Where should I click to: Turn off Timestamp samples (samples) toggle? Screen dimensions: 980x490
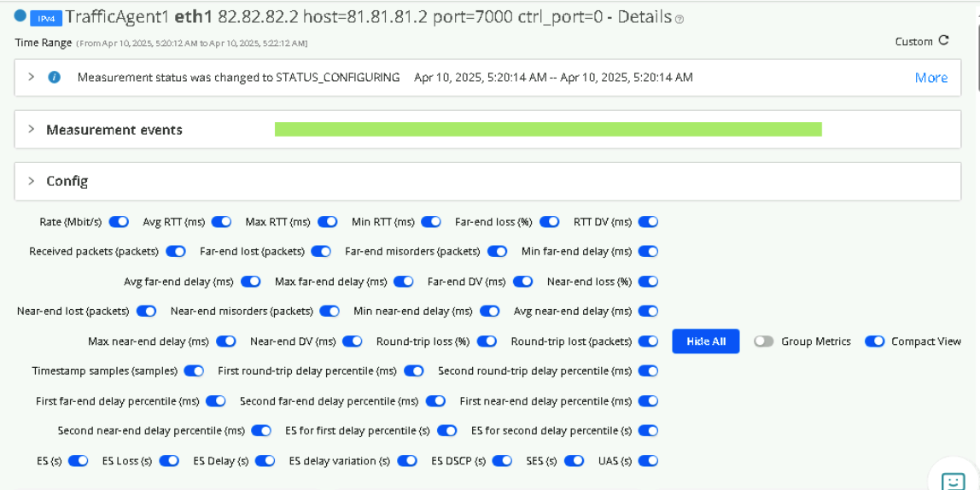coord(195,371)
